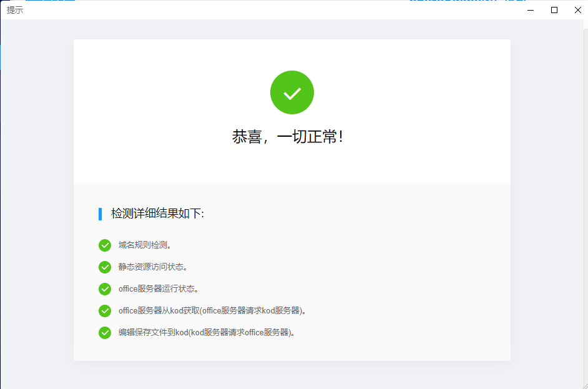Select the 编辑保存文件到kod result entry
This screenshot has height=389, width=588.
coord(205,332)
